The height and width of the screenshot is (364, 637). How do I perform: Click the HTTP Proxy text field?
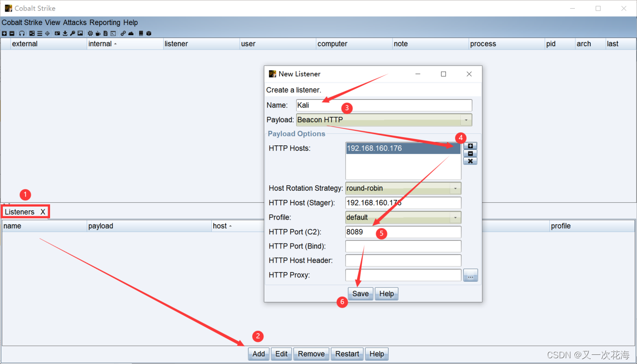[x=403, y=275]
